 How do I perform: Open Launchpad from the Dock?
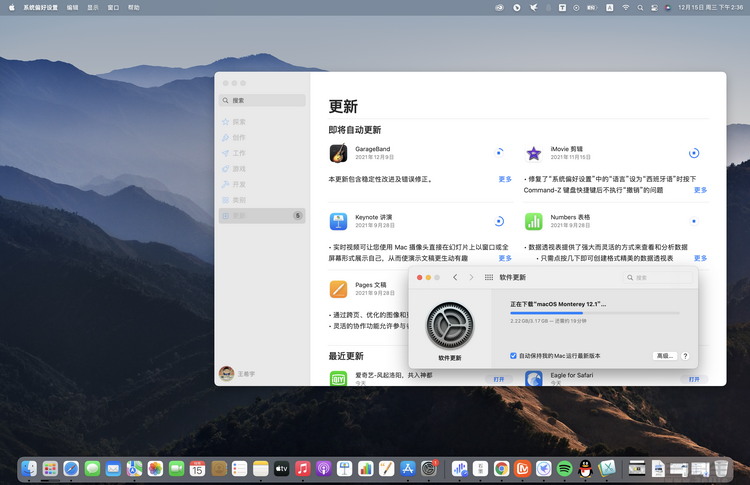coord(50,469)
